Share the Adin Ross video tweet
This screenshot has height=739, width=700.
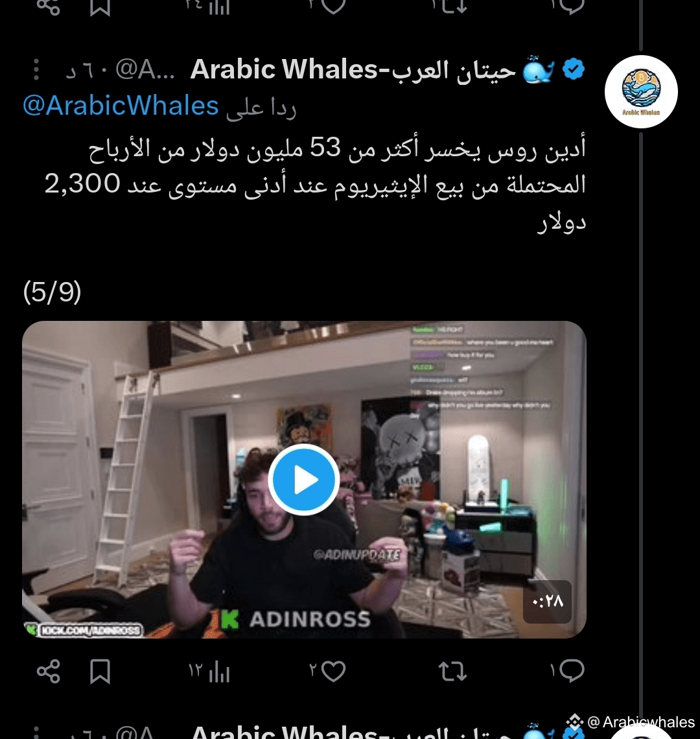coord(49,671)
